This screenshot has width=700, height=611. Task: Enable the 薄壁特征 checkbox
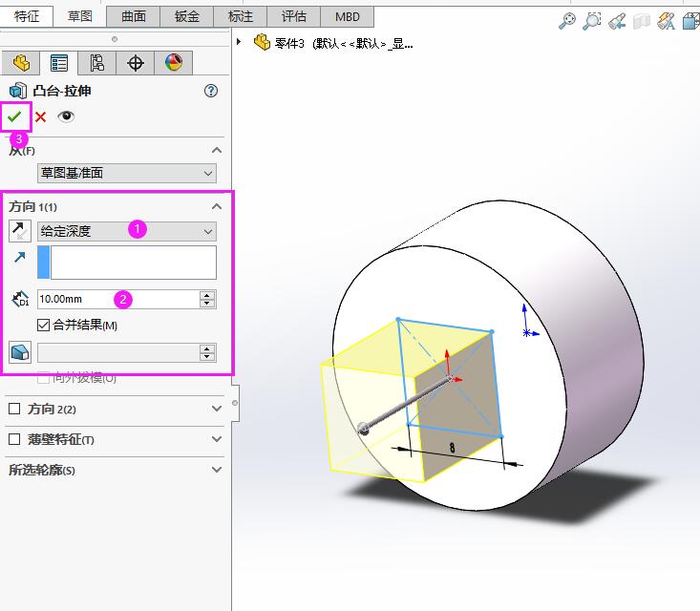[x=14, y=439]
